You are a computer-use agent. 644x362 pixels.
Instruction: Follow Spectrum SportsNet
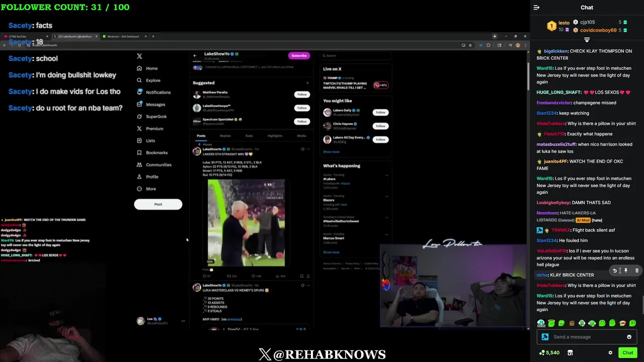click(x=302, y=121)
